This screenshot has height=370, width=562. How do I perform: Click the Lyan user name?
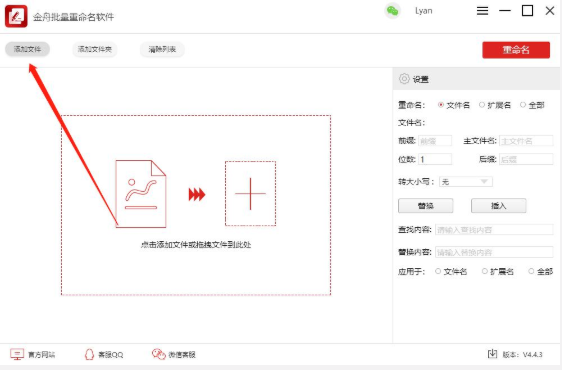click(424, 11)
